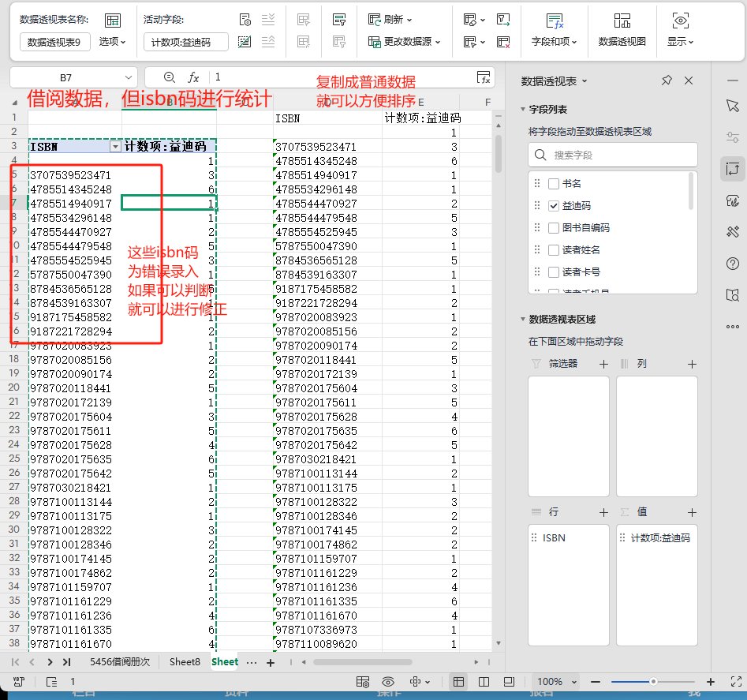747x700 pixels.
Task: Switch to the Sheet8 tab
Action: pyautogui.click(x=185, y=662)
